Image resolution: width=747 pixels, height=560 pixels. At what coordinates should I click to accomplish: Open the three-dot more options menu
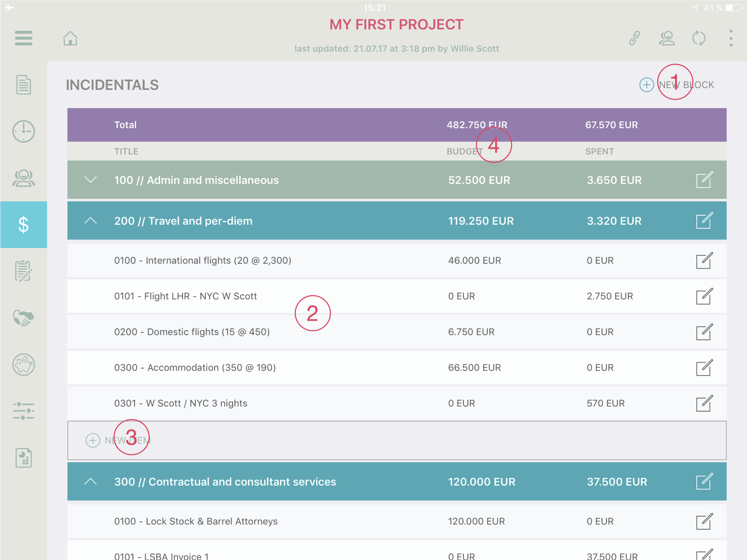pyautogui.click(x=731, y=38)
